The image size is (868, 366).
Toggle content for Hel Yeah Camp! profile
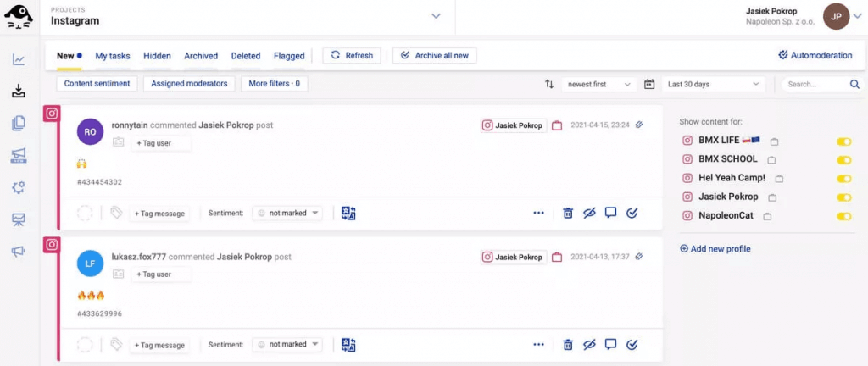[x=844, y=179]
